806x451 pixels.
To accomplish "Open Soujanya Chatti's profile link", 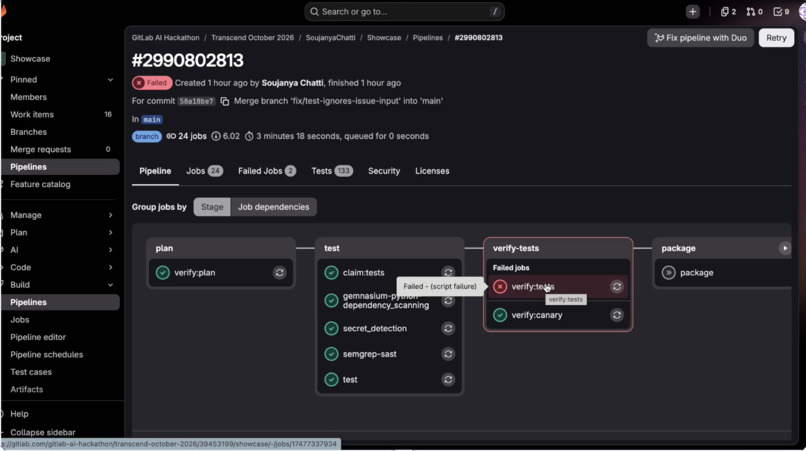I will click(292, 83).
